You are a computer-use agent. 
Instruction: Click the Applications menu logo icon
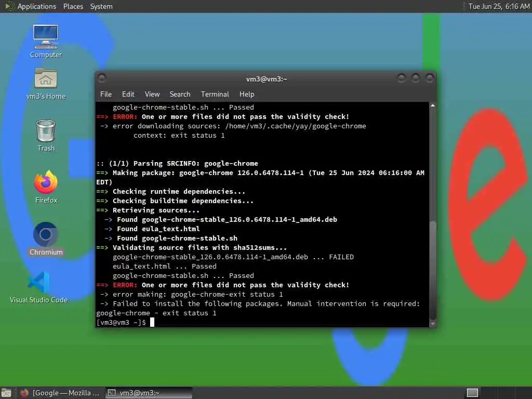pos(9,6)
